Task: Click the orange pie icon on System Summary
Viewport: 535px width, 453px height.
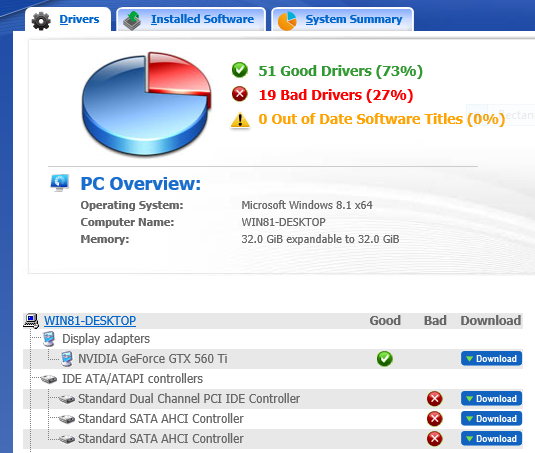Action: (287, 21)
